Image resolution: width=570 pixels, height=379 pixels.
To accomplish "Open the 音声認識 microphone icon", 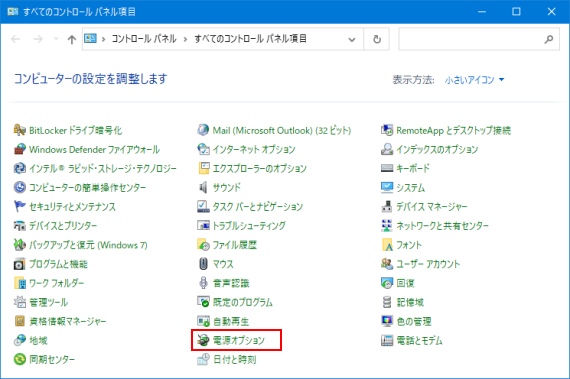I will 203,283.
